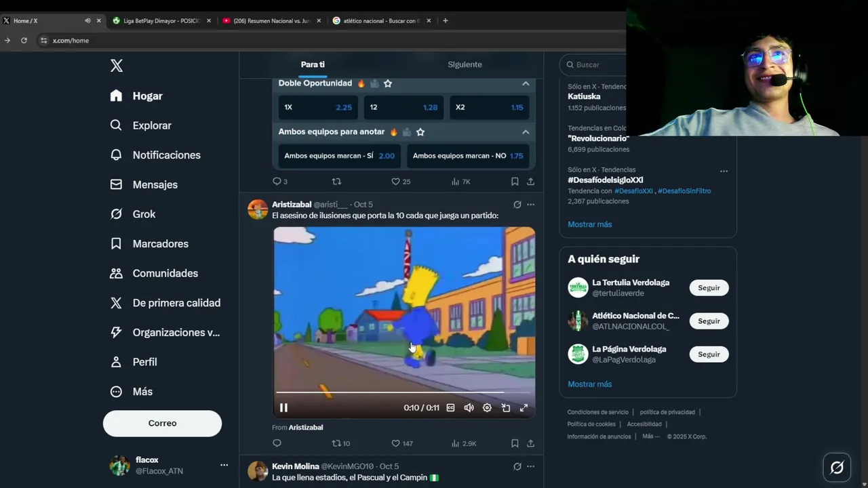Like Aristizabal post with 147 likes
This screenshot has width=868, height=488.
(402, 443)
